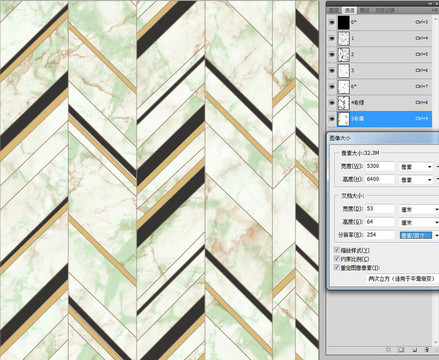Open the 历史记录 (History) tab

385,10
